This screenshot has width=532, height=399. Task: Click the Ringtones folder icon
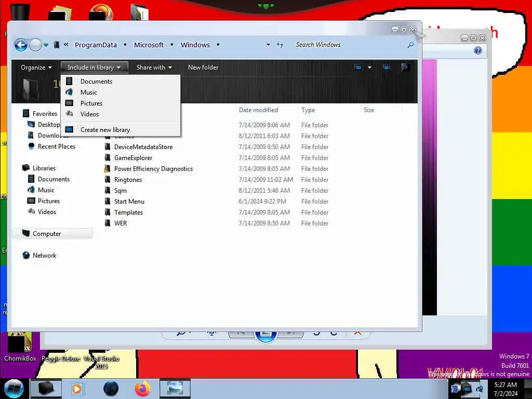(x=108, y=179)
